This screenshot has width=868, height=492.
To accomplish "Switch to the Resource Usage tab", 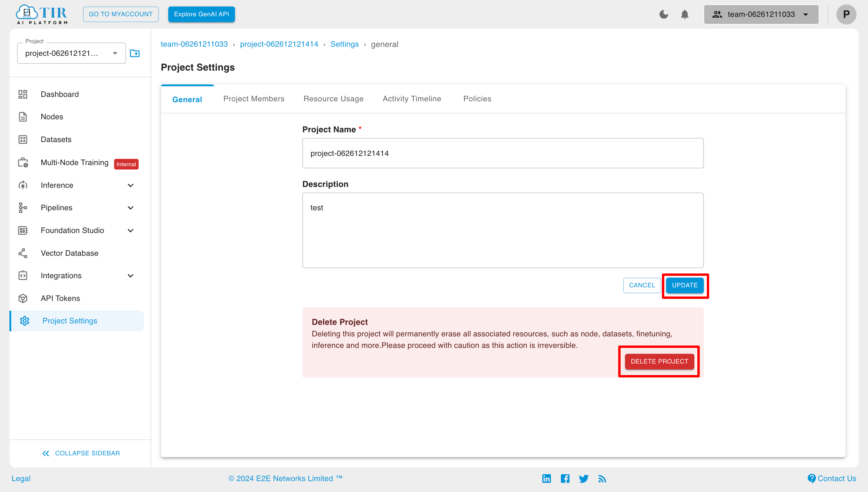I will pos(333,99).
